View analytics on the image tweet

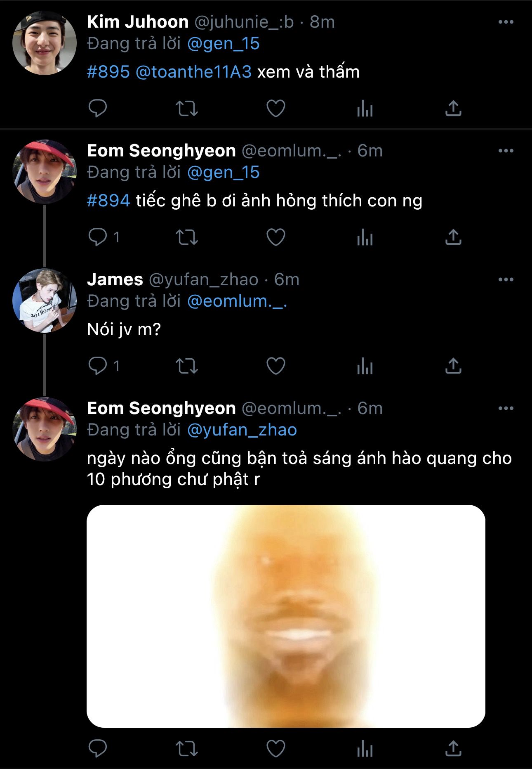365,750
